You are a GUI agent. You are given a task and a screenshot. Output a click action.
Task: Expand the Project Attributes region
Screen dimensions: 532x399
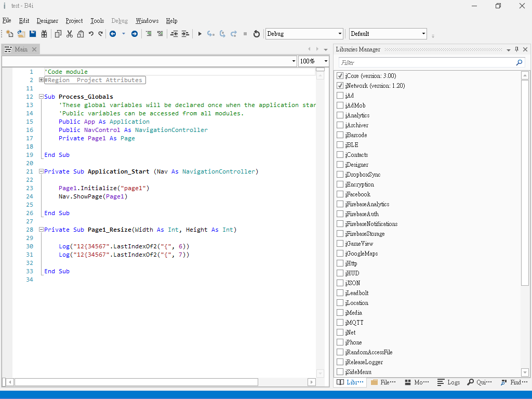[42, 80]
